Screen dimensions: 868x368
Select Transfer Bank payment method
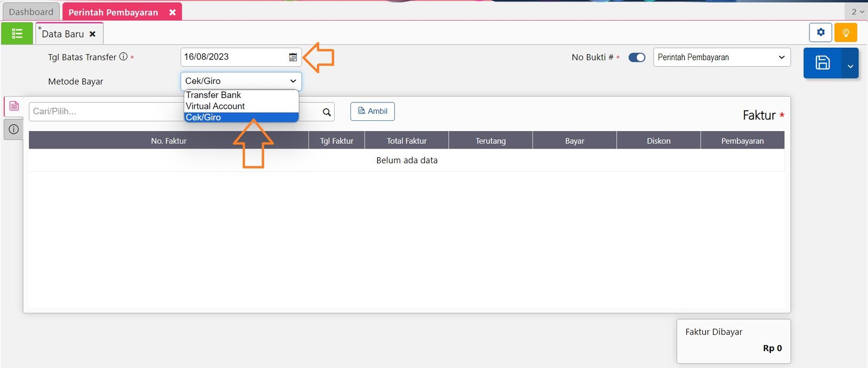pos(214,95)
